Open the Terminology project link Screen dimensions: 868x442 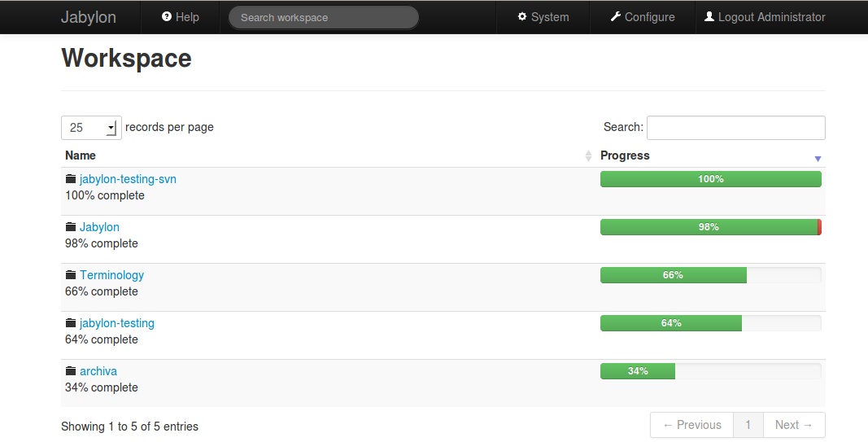point(111,275)
